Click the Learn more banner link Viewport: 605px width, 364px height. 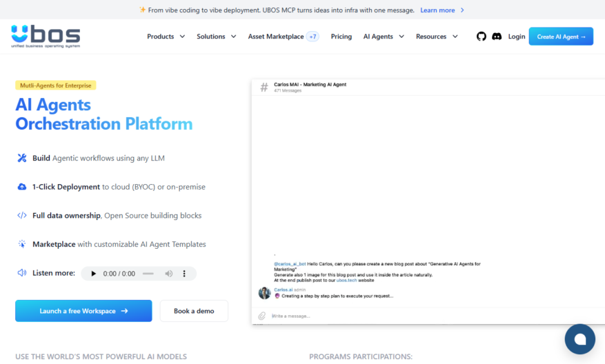[437, 10]
